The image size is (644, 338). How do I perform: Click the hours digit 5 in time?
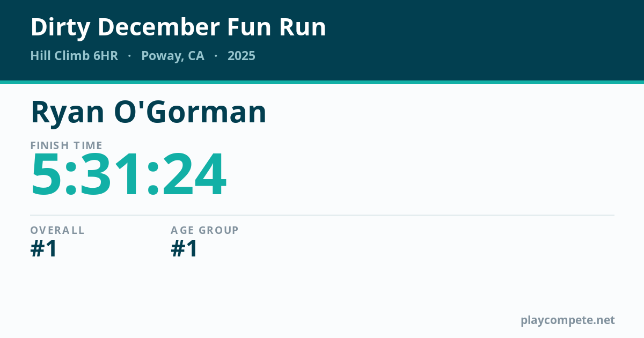tap(48, 175)
